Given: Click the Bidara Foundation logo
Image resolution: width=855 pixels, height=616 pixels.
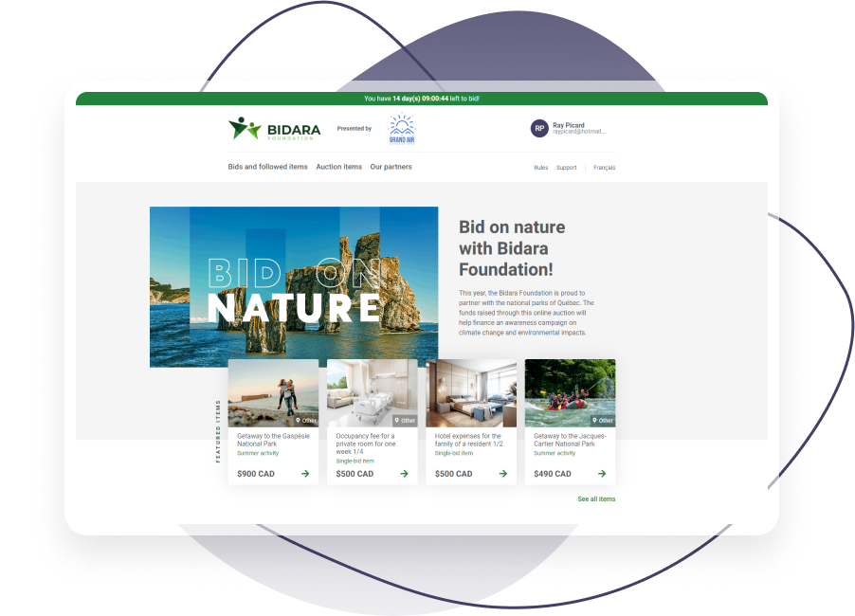Looking at the screenshot, I should 275,129.
